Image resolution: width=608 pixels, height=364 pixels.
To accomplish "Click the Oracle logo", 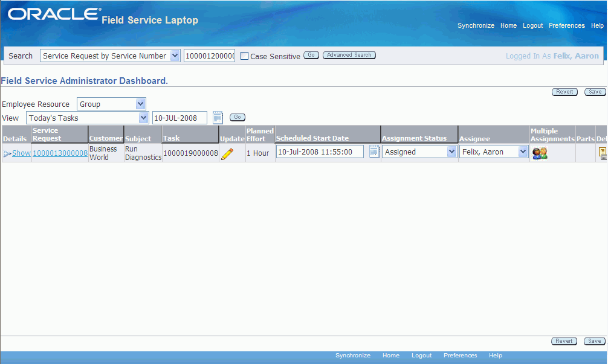I will click(x=54, y=14).
